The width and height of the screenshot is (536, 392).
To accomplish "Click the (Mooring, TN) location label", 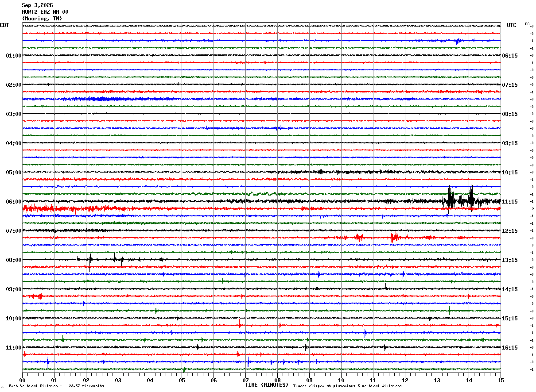I will tap(42, 19).
